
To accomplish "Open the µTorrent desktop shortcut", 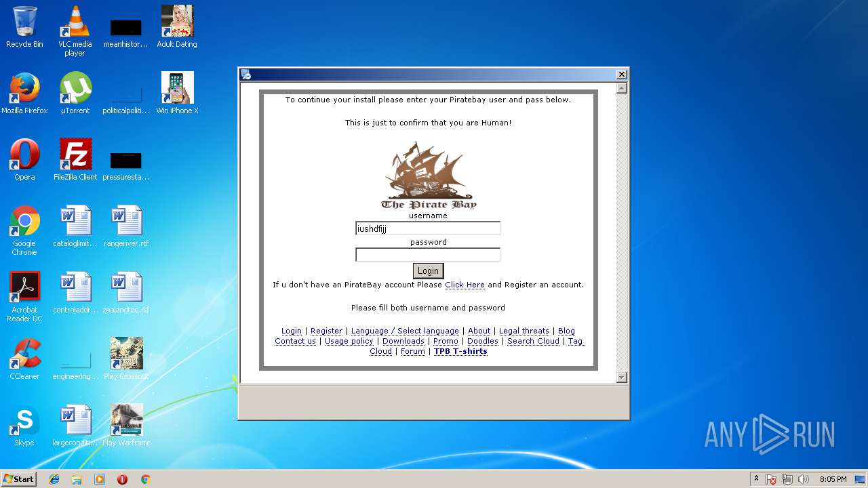I will click(x=75, y=94).
